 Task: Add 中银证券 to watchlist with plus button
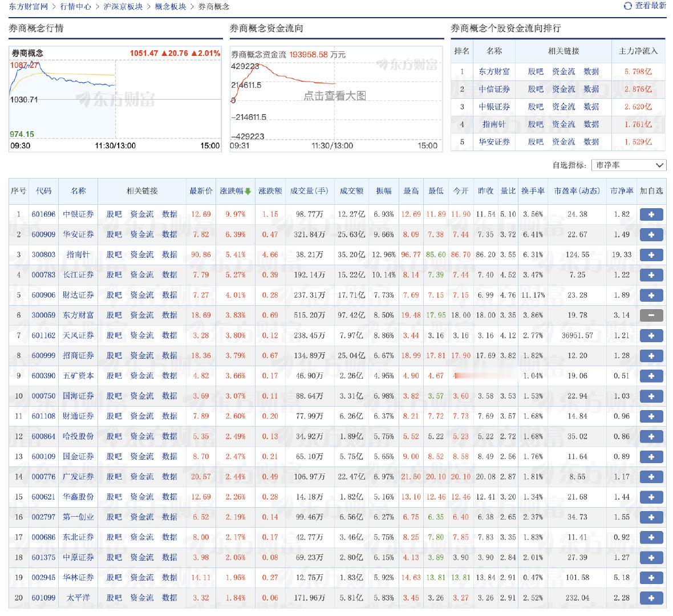point(651,214)
